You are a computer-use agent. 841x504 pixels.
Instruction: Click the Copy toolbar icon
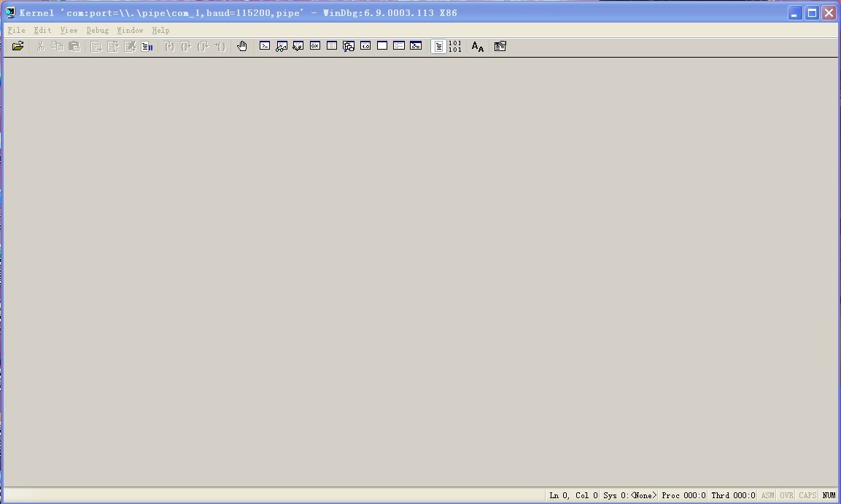pos(58,46)
